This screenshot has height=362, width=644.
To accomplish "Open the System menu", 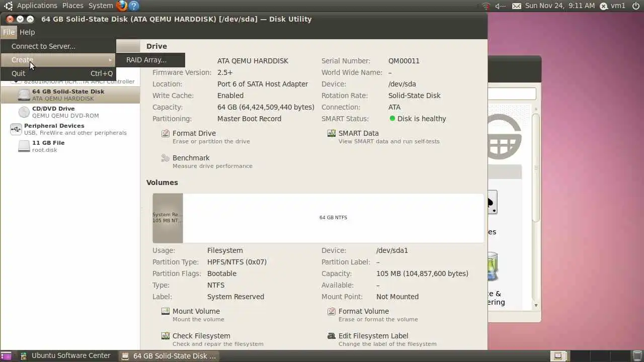I will (101, 6).
